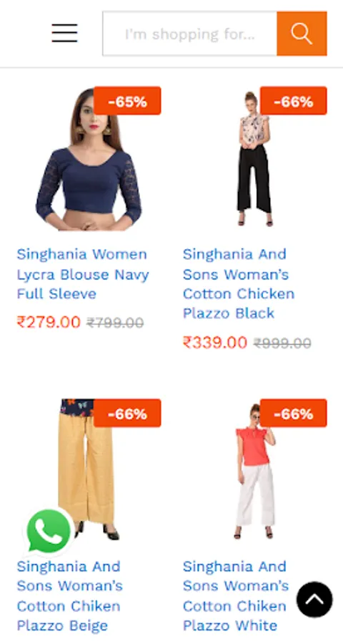343x644 pixels.
Task: Open Cotton Chiken Plazzo White product link
Action: (236, 596)
